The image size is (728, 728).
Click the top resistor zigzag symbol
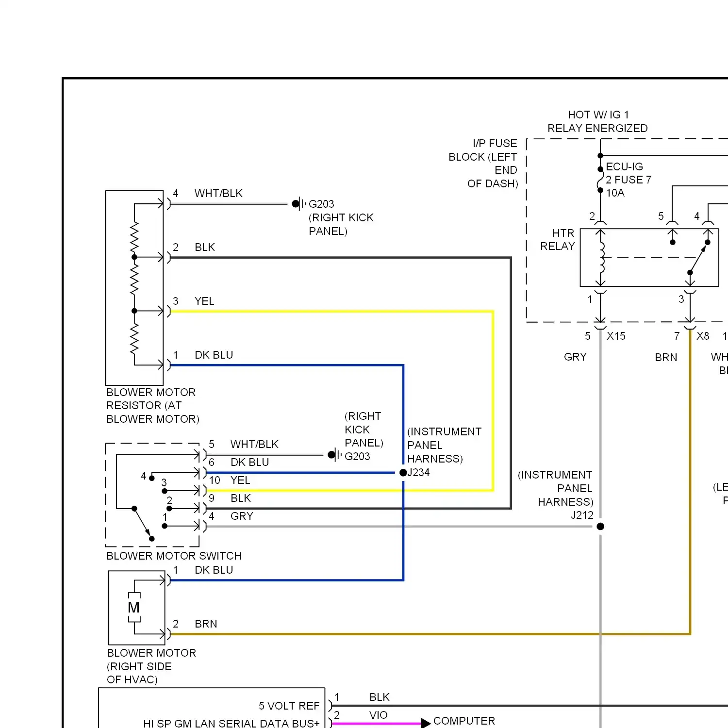(134, 236)
